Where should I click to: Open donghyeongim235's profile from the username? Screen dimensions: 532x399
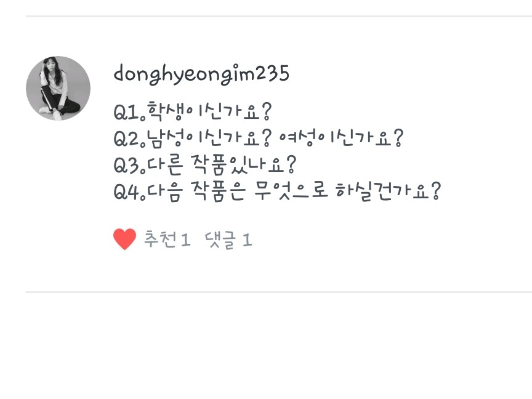[x=201, y=74]
